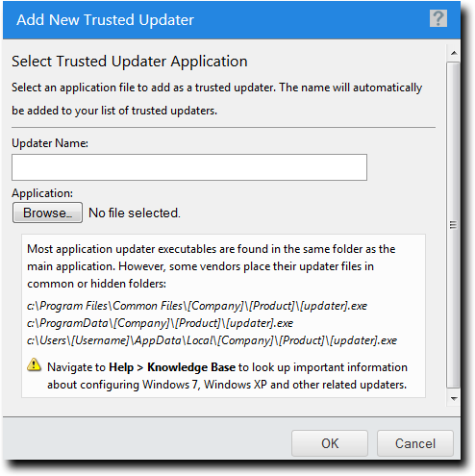This screenshot has height=476, width=475.
Task: Click the 'Application:' label
Action: tap(42, 193)
